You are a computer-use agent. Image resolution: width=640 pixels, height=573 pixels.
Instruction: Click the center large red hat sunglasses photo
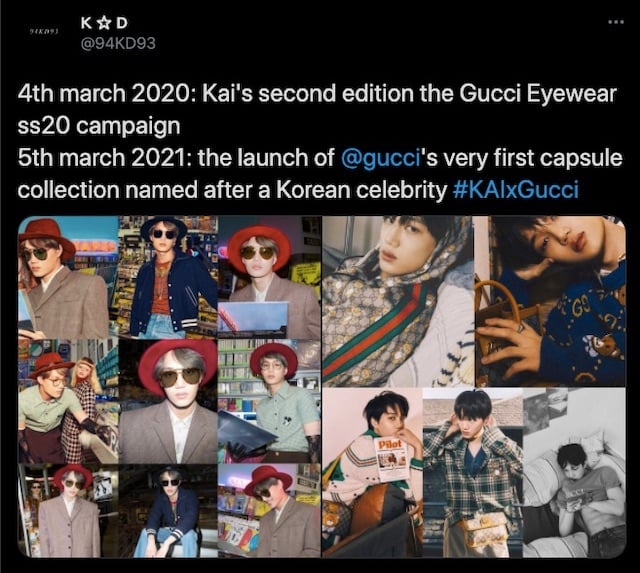point(168,401)
